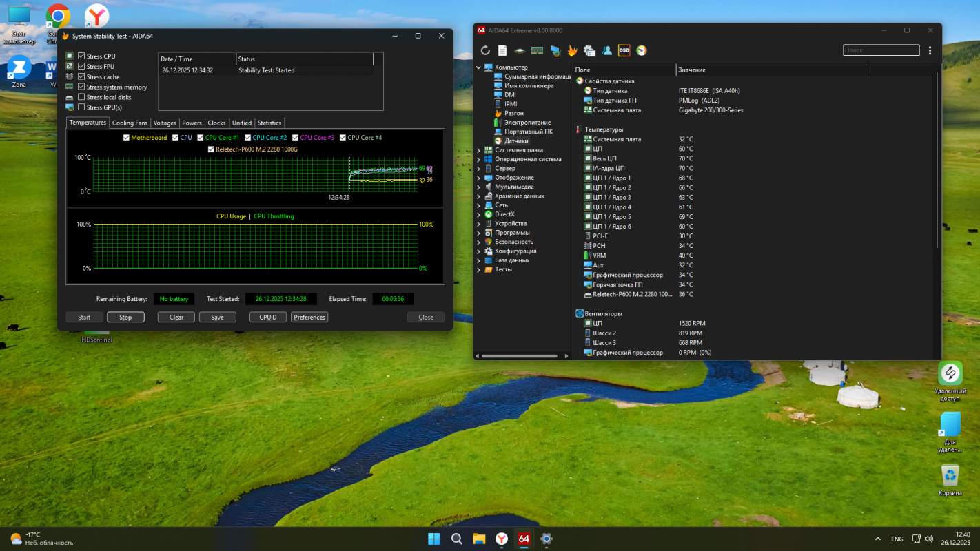
Task: Expand the Компьютер tree node
Action: 478,67
